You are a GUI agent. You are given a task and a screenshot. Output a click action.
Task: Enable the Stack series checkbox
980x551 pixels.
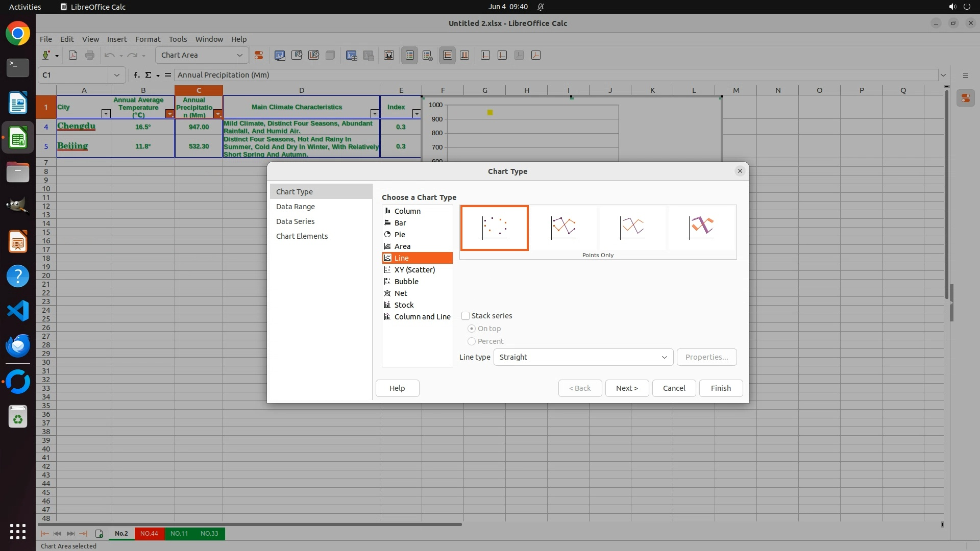(x=465, y=316)
